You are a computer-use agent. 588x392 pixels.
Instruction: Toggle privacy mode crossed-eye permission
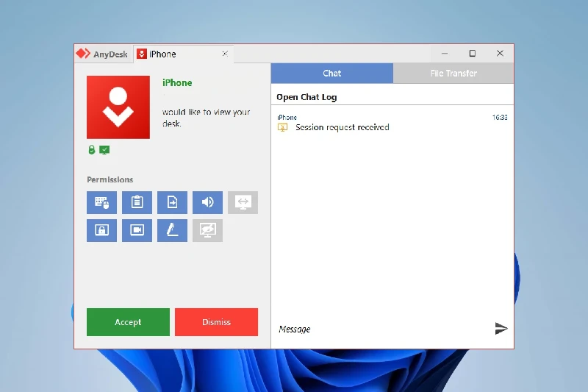point(207,230)
